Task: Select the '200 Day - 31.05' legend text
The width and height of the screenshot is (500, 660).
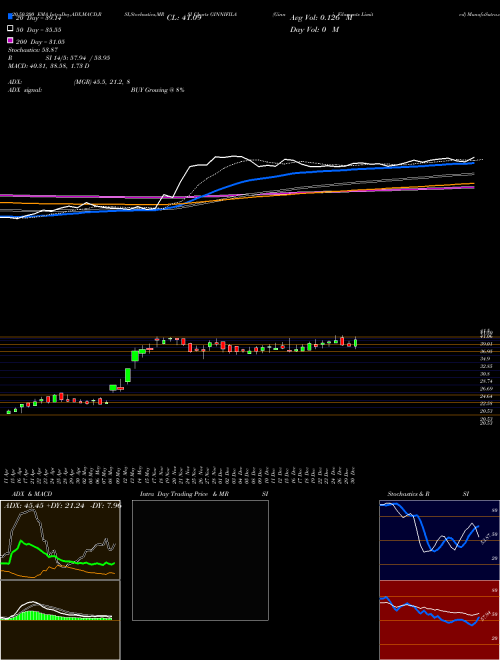Action: coord(40,42)
